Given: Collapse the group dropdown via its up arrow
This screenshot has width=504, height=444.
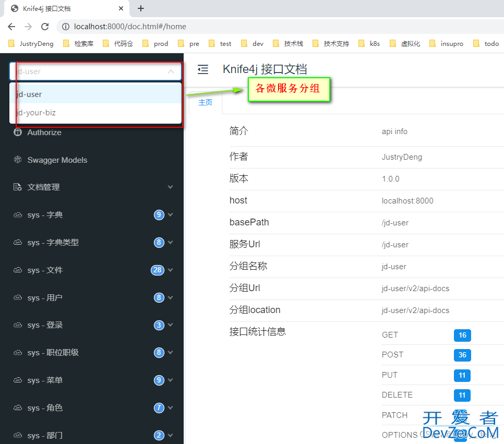Looking at the screenshot, I should [171, 71].
